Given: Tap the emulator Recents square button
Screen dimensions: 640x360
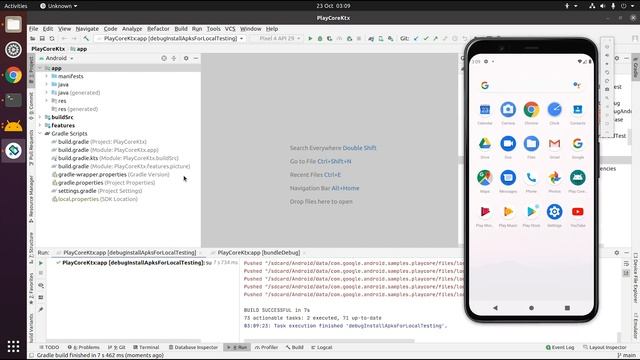Looking at the screenshot, I should pos(567,308).
